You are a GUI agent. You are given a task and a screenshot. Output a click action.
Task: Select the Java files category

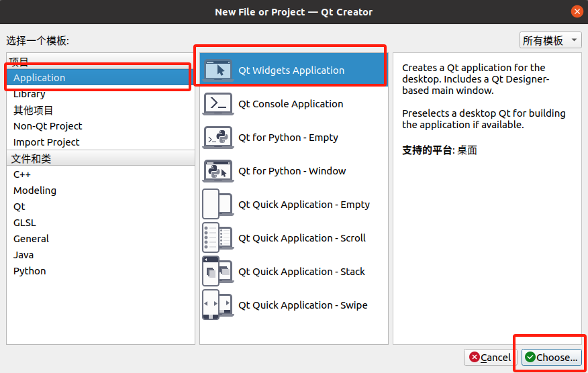[x=101, y=255]
